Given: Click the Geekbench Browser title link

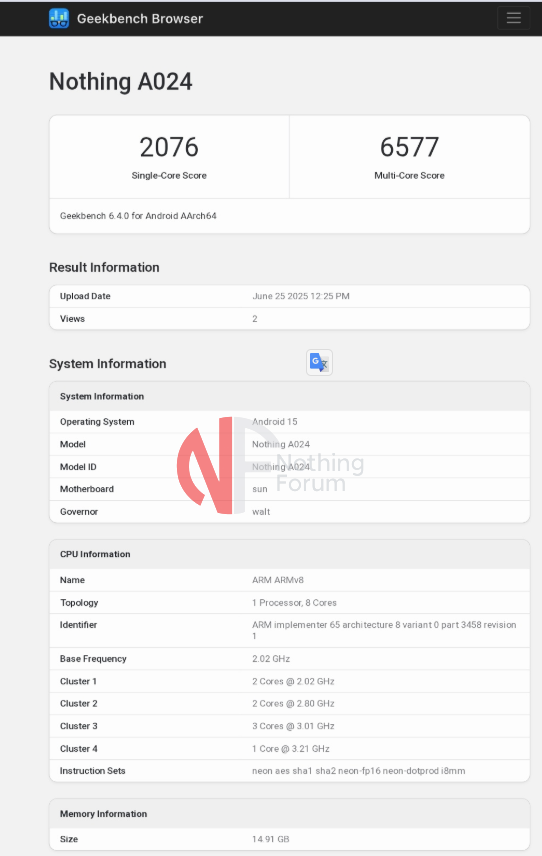Looking at the screenshot, I should pos(140,19).
